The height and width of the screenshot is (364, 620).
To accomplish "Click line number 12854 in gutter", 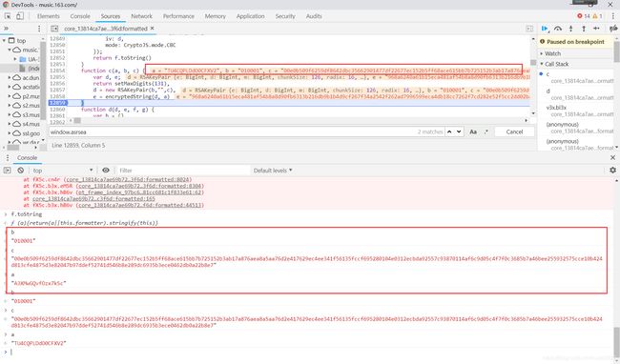I will [x=58, y=71].
